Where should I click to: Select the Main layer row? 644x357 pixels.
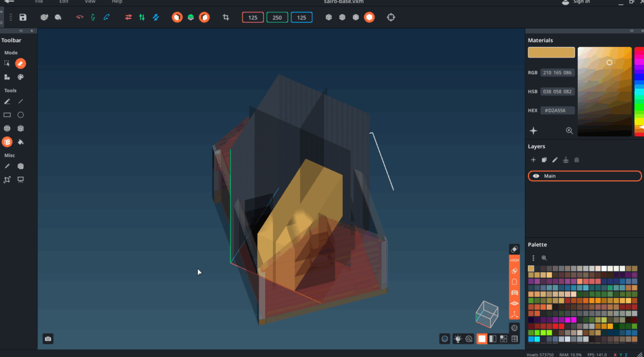coord(585,176)
